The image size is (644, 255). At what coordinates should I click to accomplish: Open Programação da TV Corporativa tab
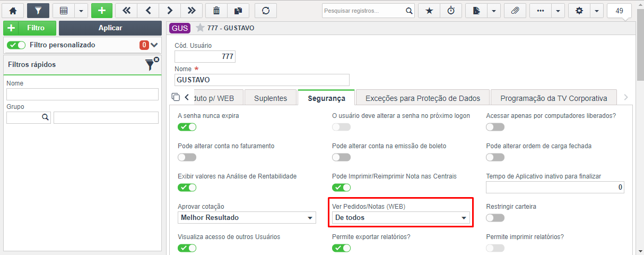pos(554,98)
